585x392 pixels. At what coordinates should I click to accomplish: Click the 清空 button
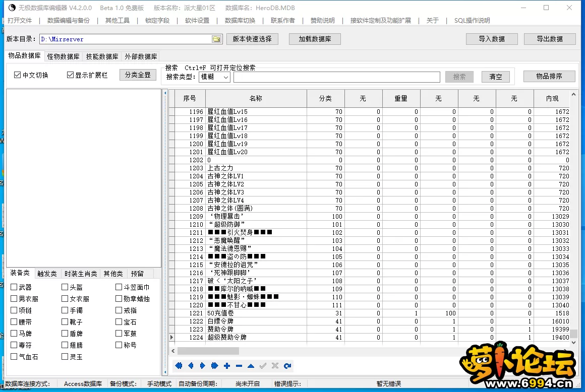(x=496, y=77)
